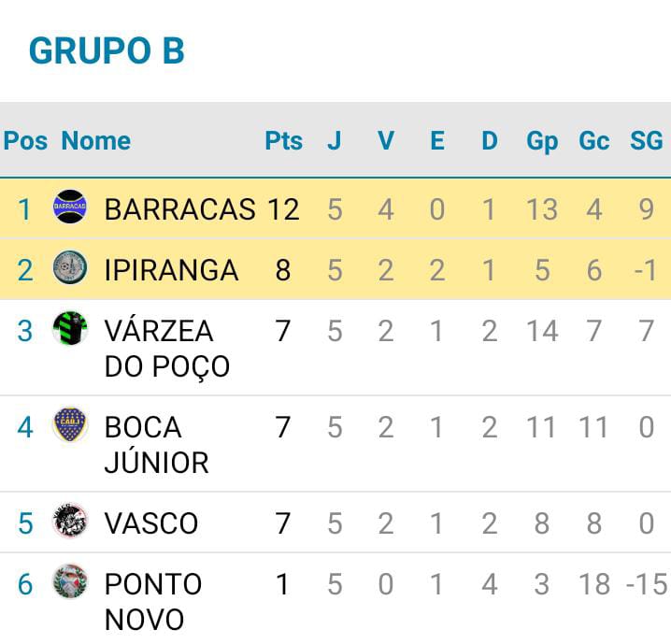Click Barracas points value 12

pos(283,209)
